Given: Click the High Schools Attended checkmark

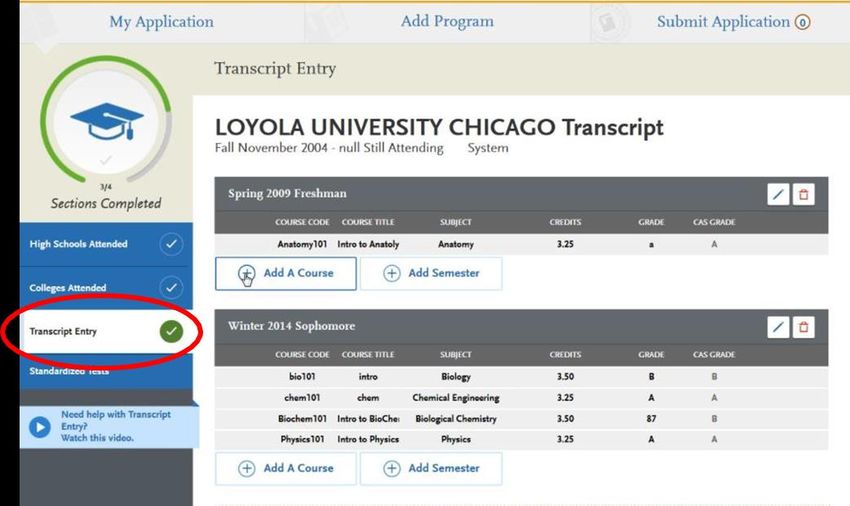Looking at the screenshot, I should pyautogui.click(x=171, y=244).
